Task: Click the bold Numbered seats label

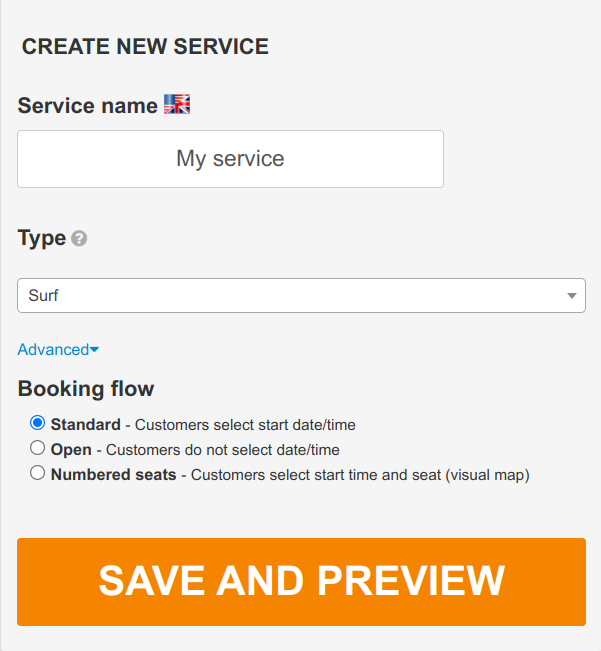Action: pos(113,475)
